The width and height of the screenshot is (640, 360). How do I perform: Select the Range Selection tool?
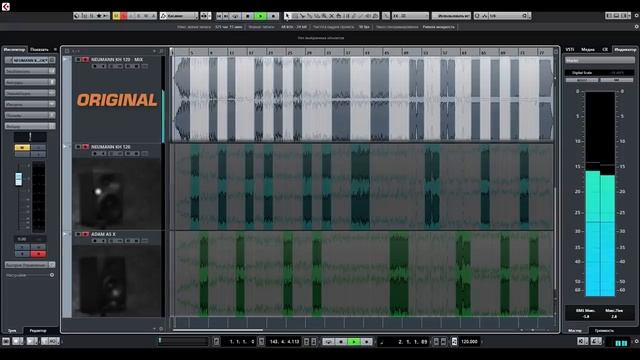coord(295,16)
